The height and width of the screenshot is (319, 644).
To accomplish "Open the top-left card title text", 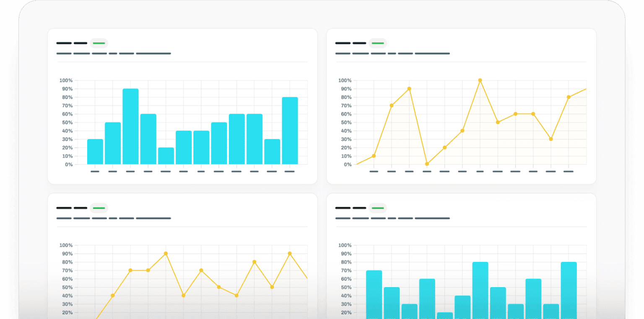I will pos(72,43).
